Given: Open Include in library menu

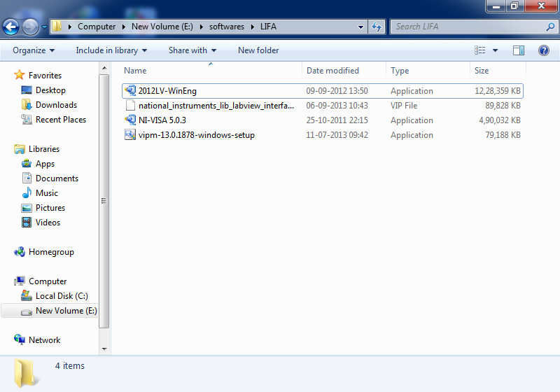Looking at the screenshot, I should (111, 50).
